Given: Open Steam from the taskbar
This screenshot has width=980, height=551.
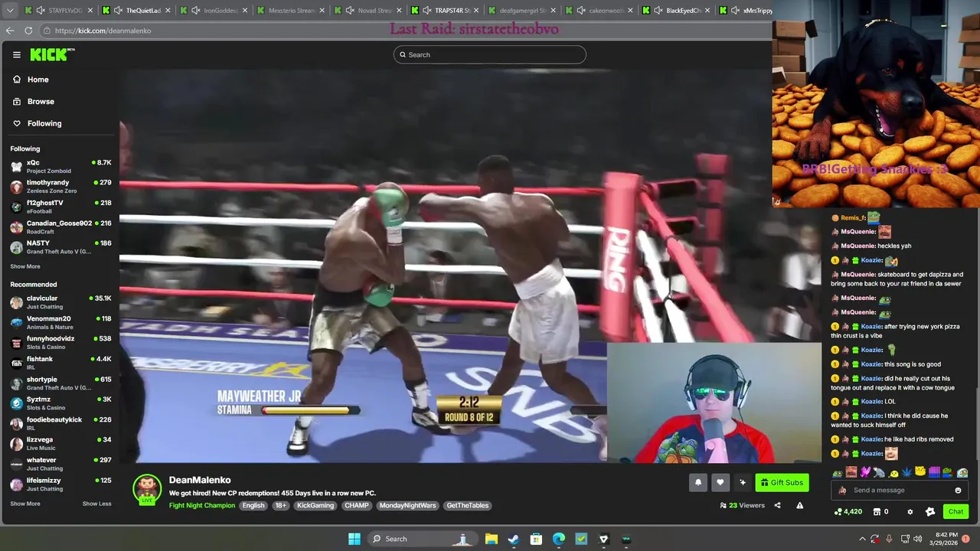Looking at the screenshot, I should (513, 539).
